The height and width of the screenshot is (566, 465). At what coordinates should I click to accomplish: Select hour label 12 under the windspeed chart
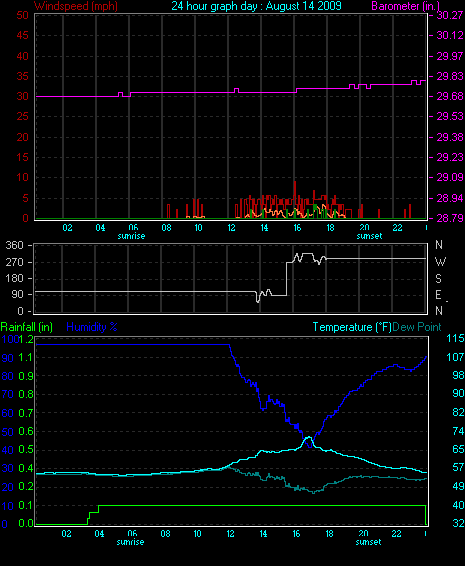click(231, 228)
